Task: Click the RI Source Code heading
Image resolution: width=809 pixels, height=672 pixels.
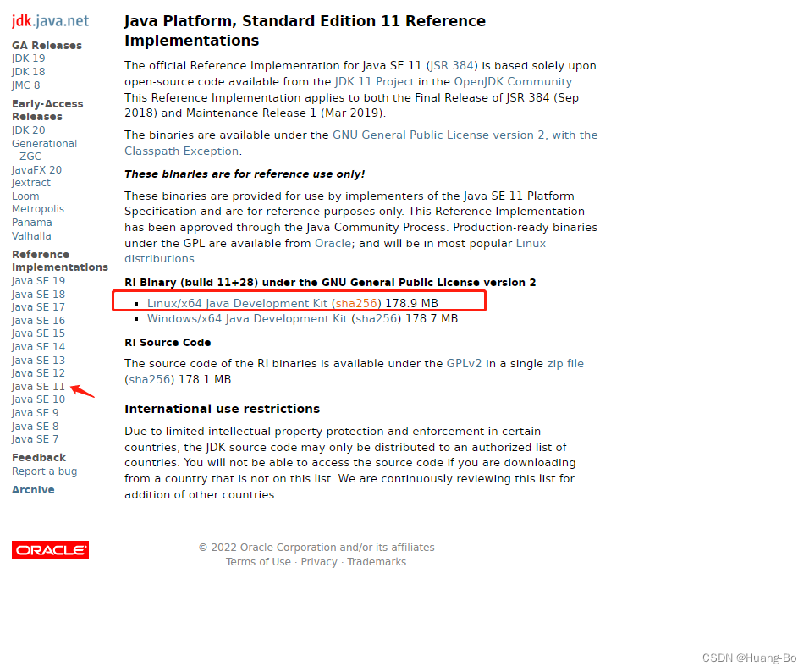Action: pyautogui.click(x=168, y=343)
